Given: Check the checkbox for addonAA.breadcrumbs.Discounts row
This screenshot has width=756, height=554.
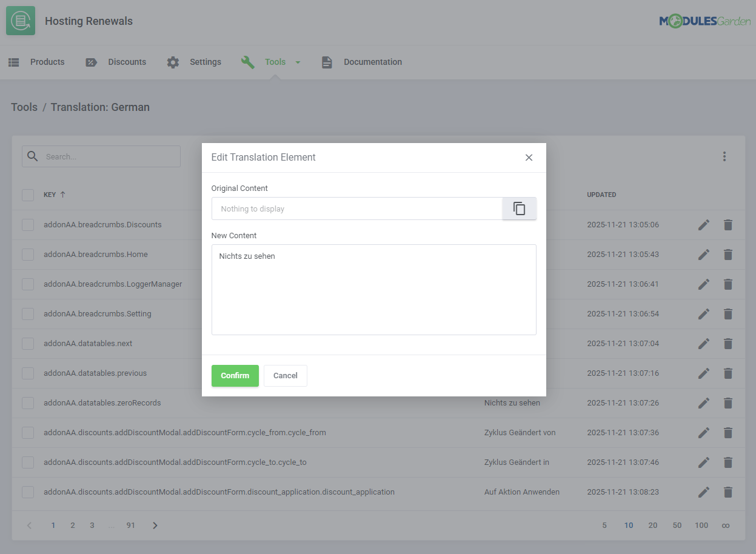Looking at the screenshot, I should pyautogui.click(x=27, y=224).
